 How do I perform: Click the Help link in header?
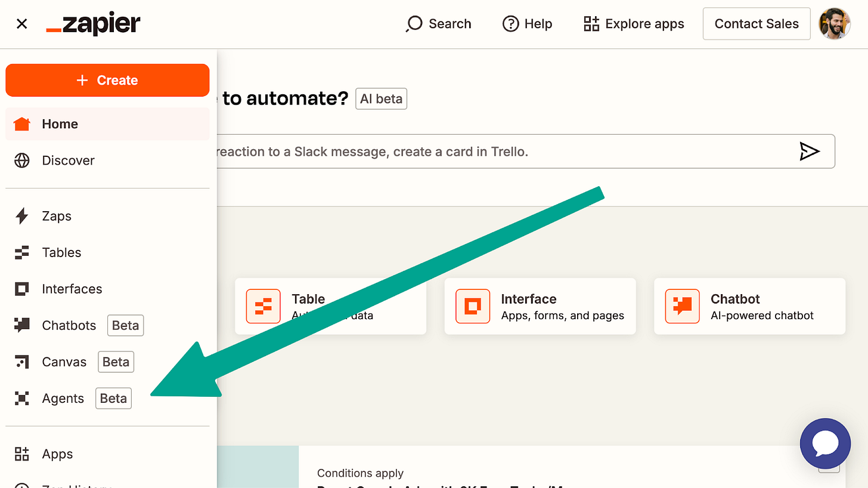tap(538, 24)
